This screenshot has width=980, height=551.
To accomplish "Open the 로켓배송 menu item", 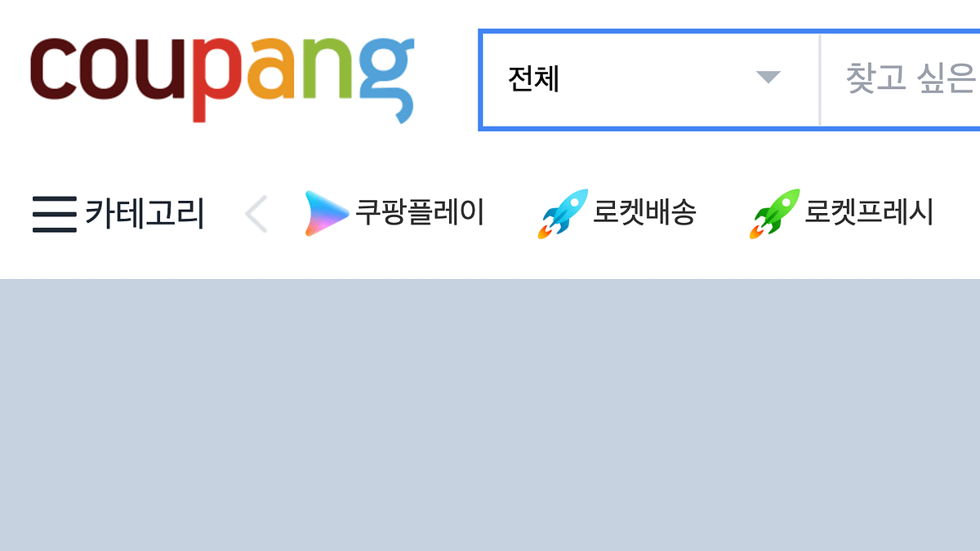I will (617, 214).
